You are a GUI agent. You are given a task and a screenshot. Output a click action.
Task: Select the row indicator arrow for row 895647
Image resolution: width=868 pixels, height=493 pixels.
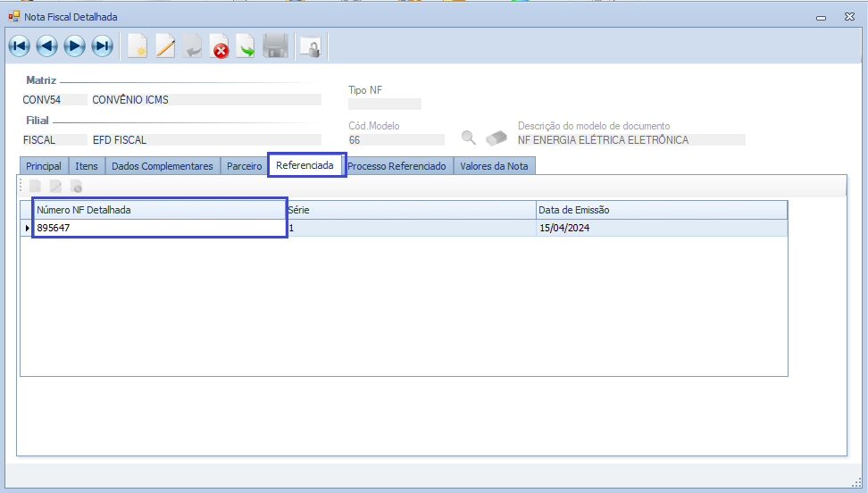[x=27, y=228]
